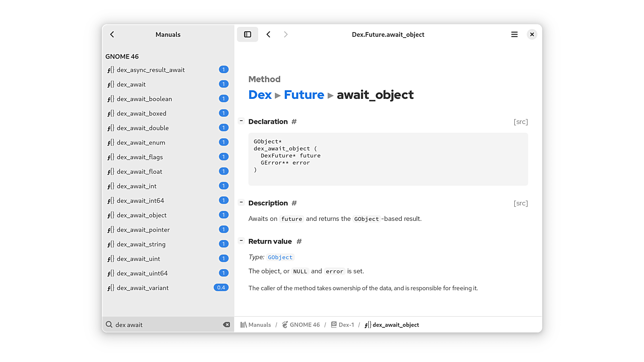Click the Manuals breadcrumb item
The width and height of the screenshot is (644, 362).
point(256,325)
